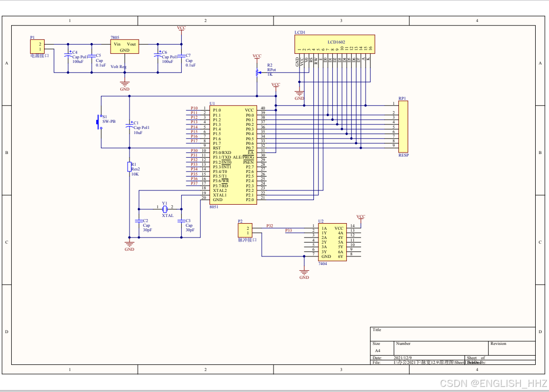Click the 2021/12/9 date value
Viewport: 549px width, 392px height.
(x=402, y=358)
